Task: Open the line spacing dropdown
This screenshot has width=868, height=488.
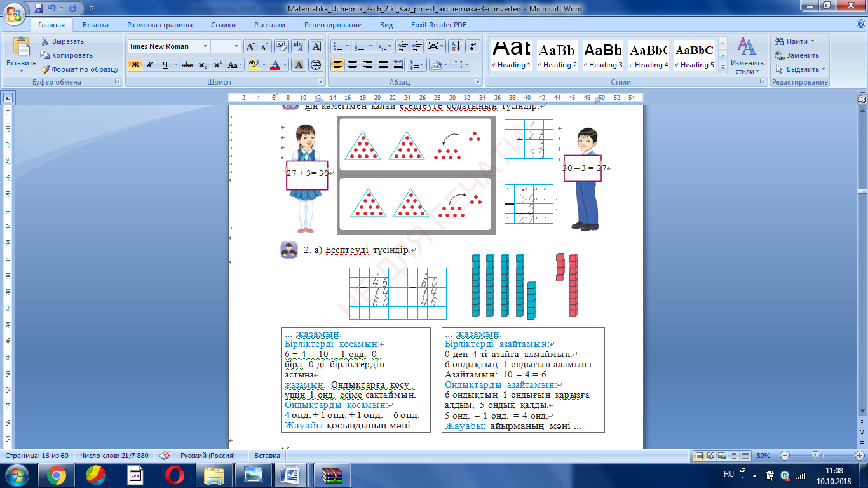Action: pyautogui.click(x=416, y=65)
